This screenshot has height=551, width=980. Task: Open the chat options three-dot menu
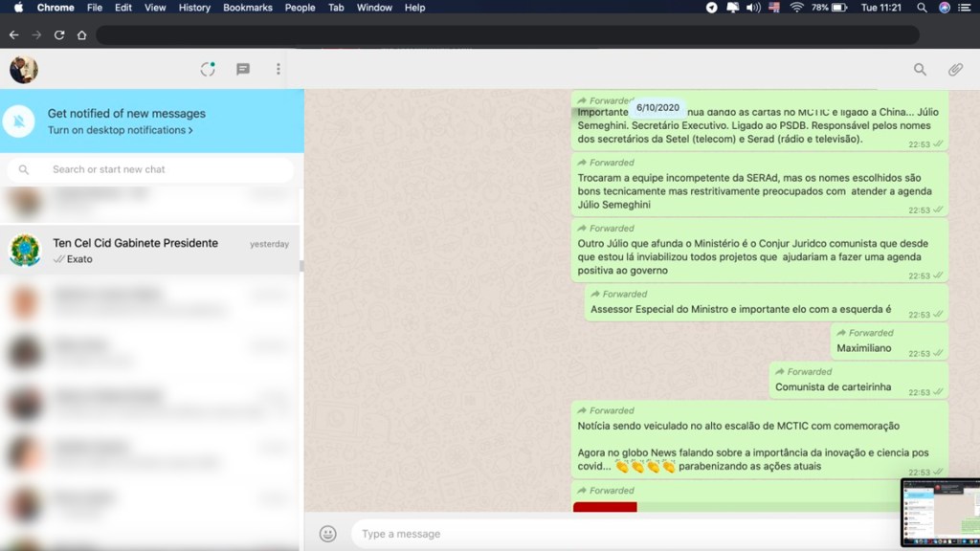tap(278, 69)
